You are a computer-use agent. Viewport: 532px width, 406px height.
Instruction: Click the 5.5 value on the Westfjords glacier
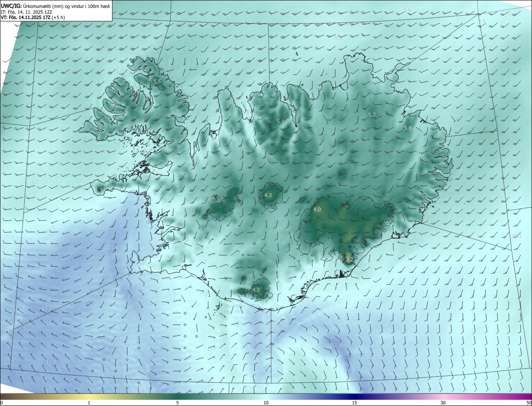[157, 82]
